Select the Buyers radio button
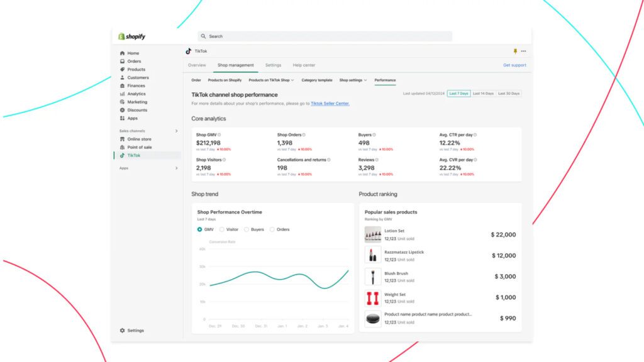644x362 pixels. (247, 229)
